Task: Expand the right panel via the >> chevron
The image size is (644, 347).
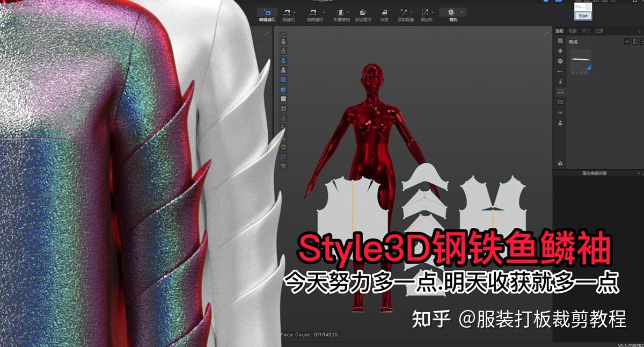Action: pos(639,31)
